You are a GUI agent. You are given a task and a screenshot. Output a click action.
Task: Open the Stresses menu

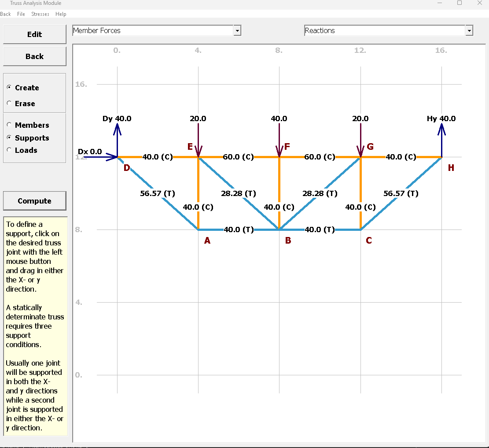point(40,14)
